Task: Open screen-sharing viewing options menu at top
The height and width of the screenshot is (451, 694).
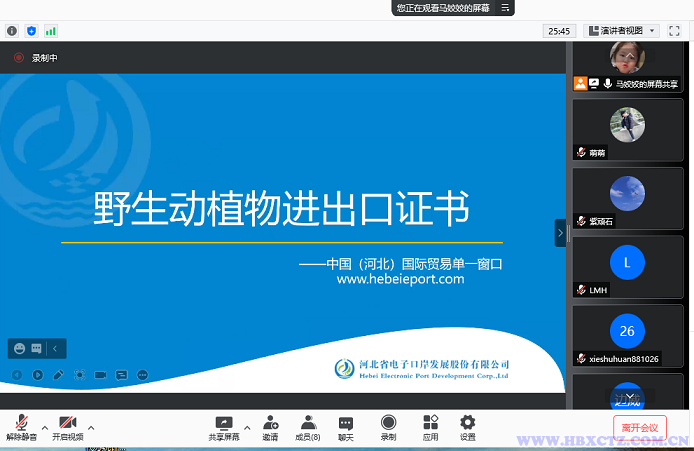Action: coord(506,7)
